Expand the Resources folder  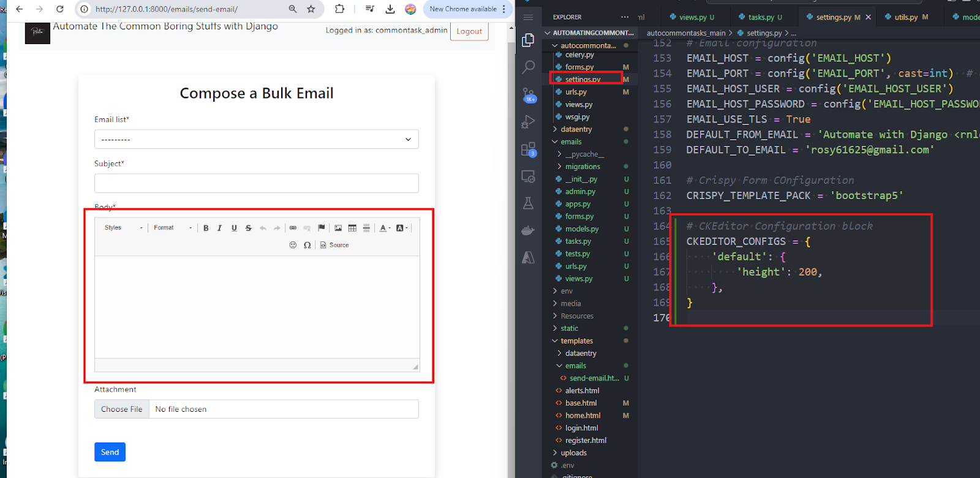coord(576,316)
